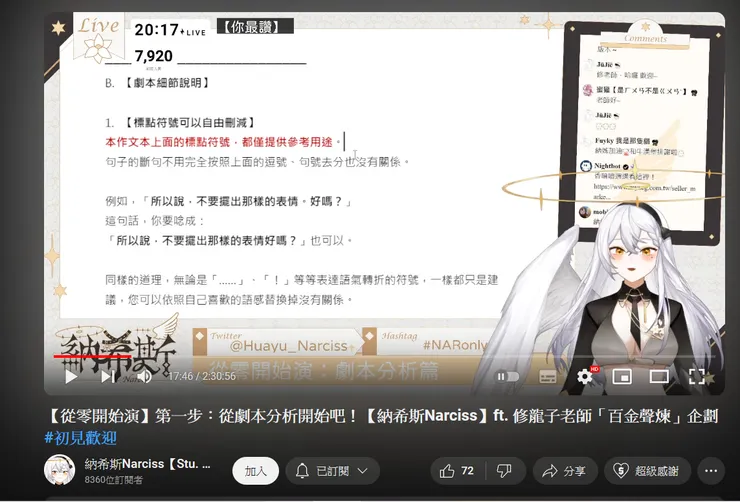740x502 pixels.
Task: Seek on the red video progress bar
Action: pyautogui.click(x=92, y=356)
